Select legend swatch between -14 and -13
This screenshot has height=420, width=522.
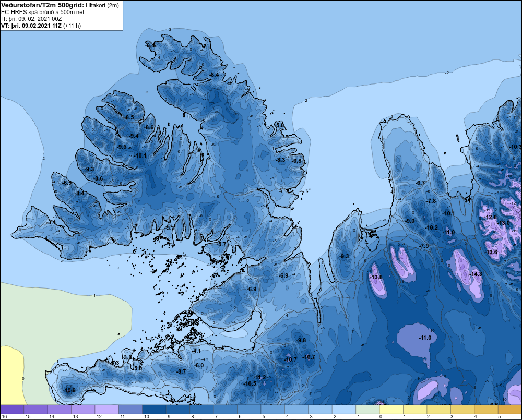click(x=60, y=410)
